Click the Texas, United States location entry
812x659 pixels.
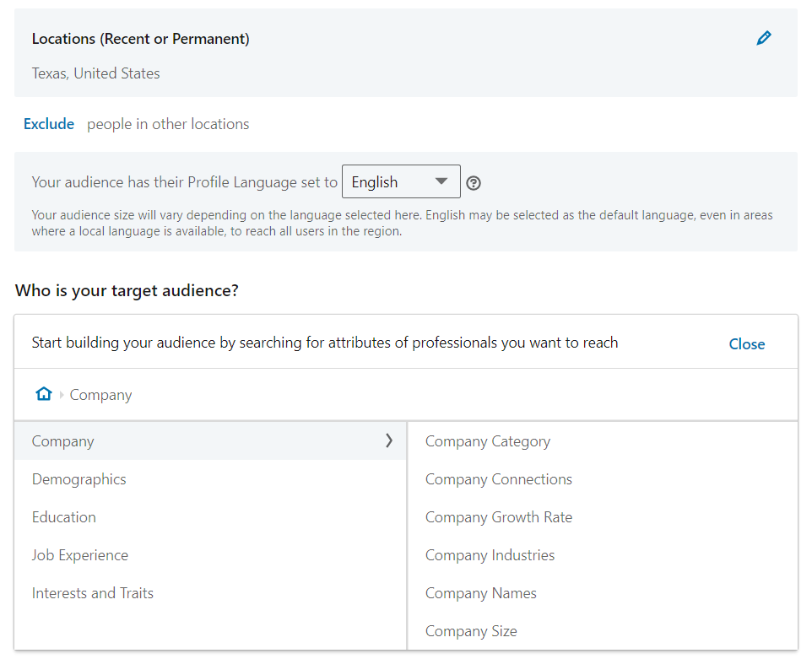96,73
